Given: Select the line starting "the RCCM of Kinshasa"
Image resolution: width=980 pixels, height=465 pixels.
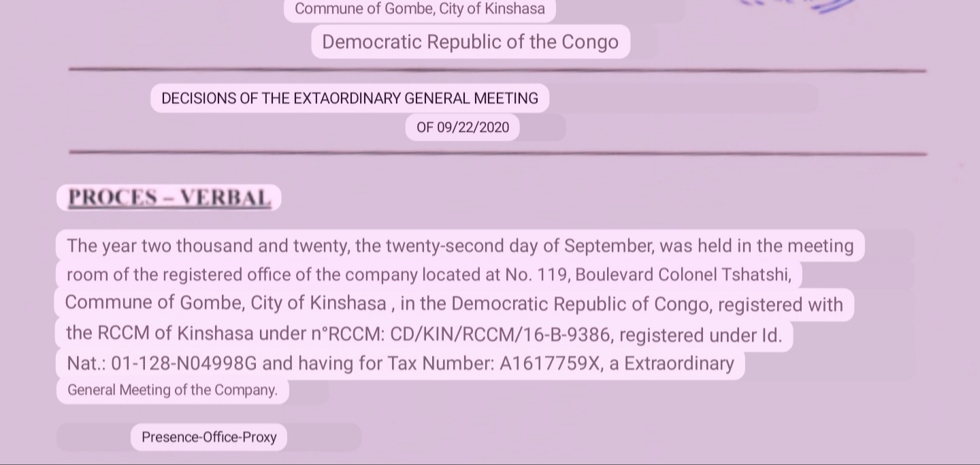Looking at the screenshot, I should (423, 334).
